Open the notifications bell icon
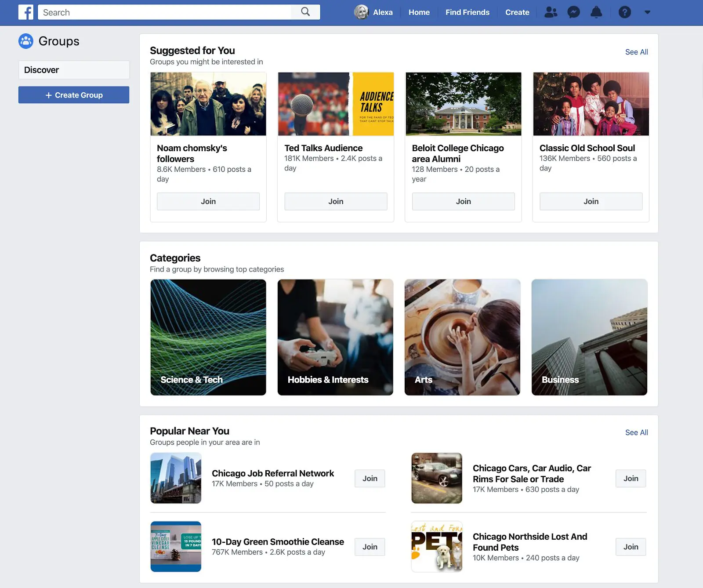The height and width of the screenshot is (588, 703). (x=596, y=12)
